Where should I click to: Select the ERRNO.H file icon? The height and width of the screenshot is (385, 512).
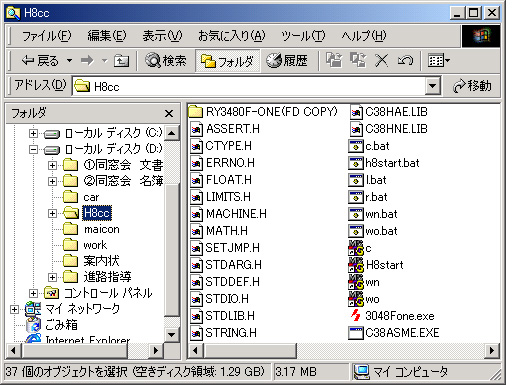(196, 163)
